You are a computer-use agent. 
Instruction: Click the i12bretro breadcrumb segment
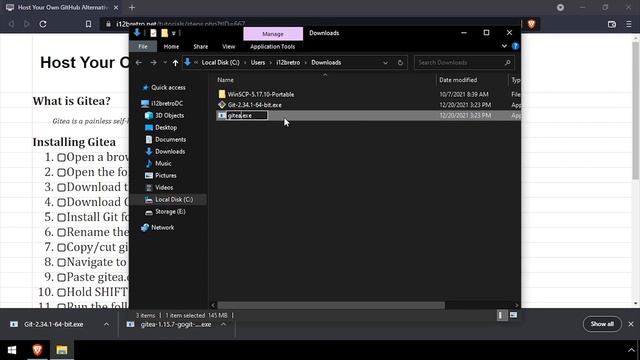click(288, 62)
